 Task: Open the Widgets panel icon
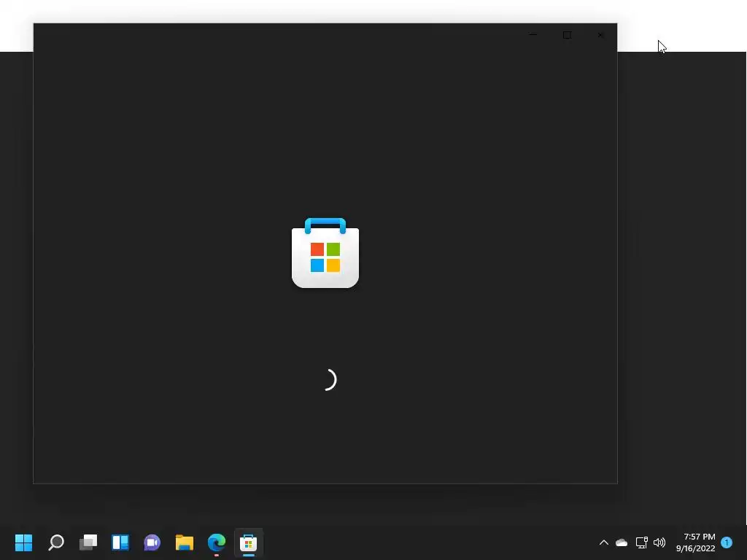coord(120,542)
